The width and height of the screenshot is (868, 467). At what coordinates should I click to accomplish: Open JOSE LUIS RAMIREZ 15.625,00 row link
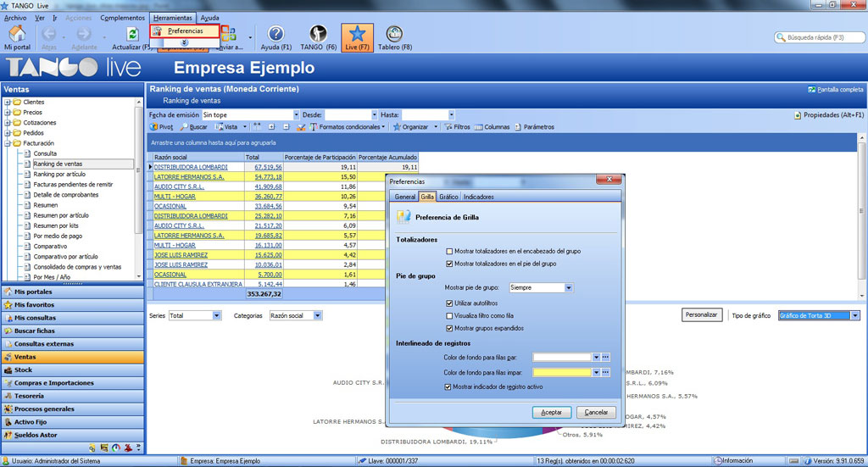click(x=181, y=255)
